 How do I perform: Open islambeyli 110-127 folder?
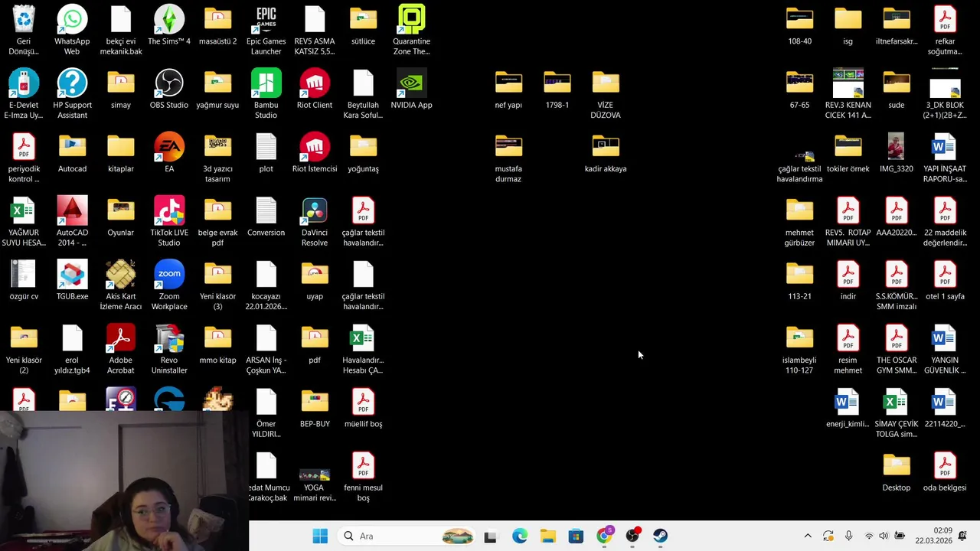(799, 337)
